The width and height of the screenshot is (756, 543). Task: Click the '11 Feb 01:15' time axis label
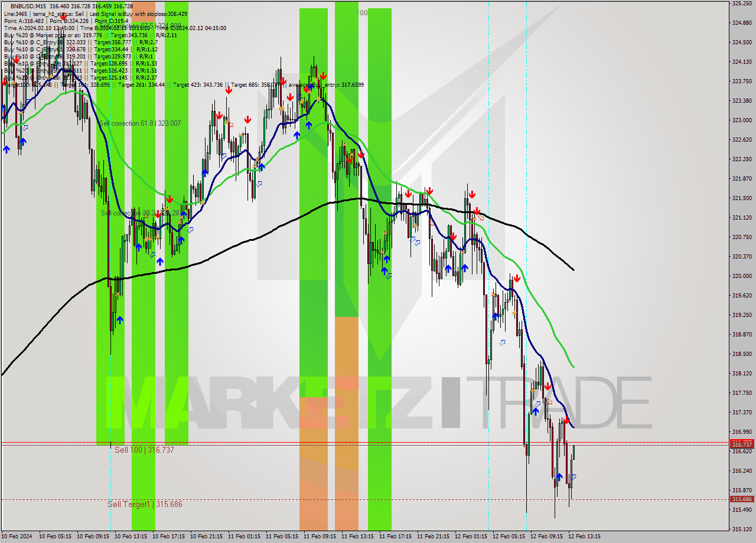click(244, 537)
